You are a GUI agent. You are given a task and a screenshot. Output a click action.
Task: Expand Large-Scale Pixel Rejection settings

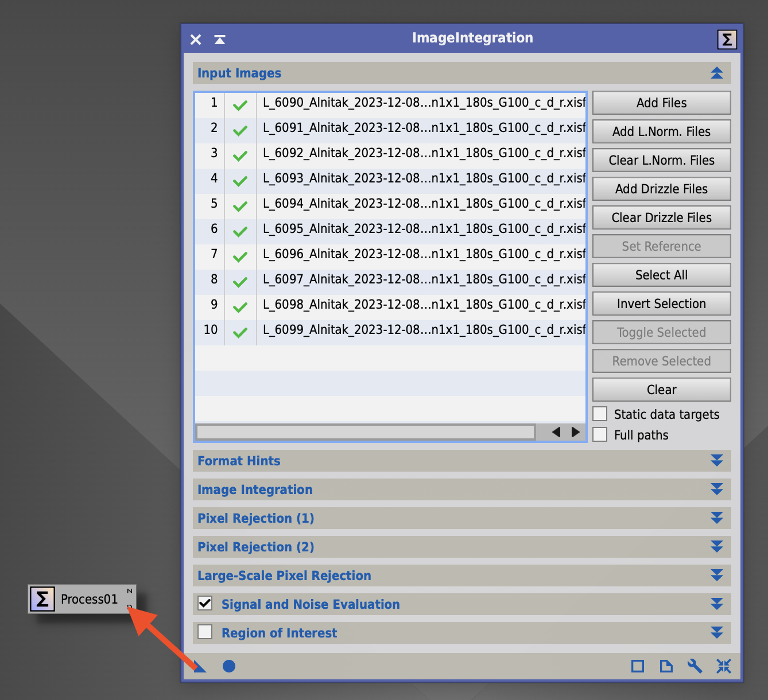coord(716,575)
